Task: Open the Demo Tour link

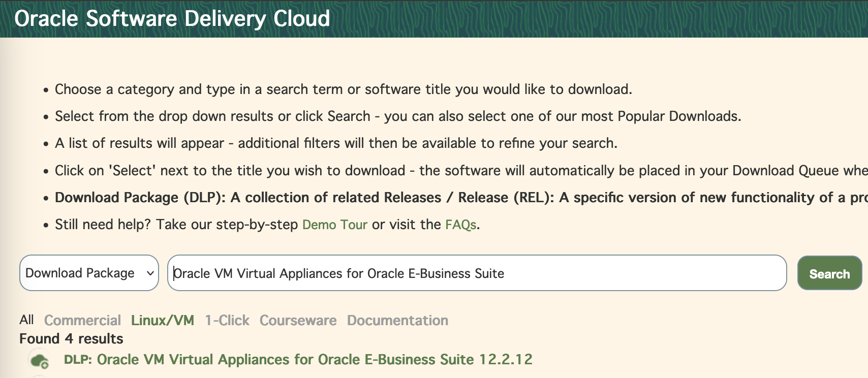Action: point(334,225)
